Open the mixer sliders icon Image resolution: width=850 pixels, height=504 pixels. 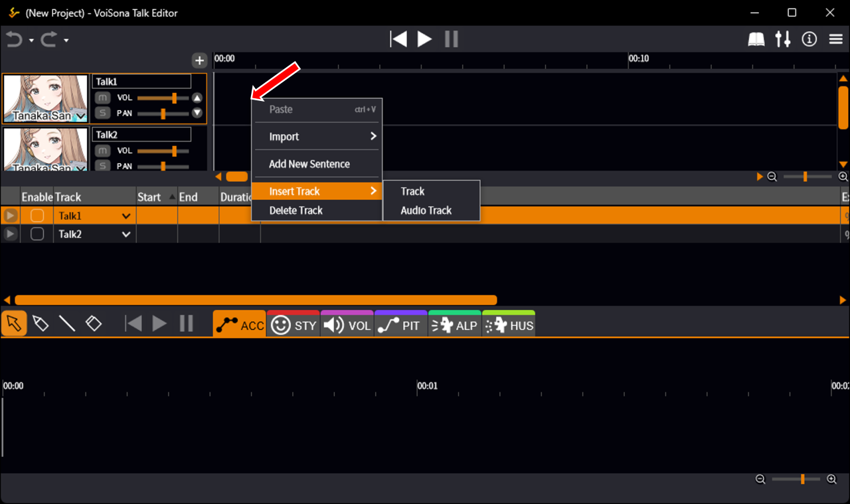(x=784, y=39)
